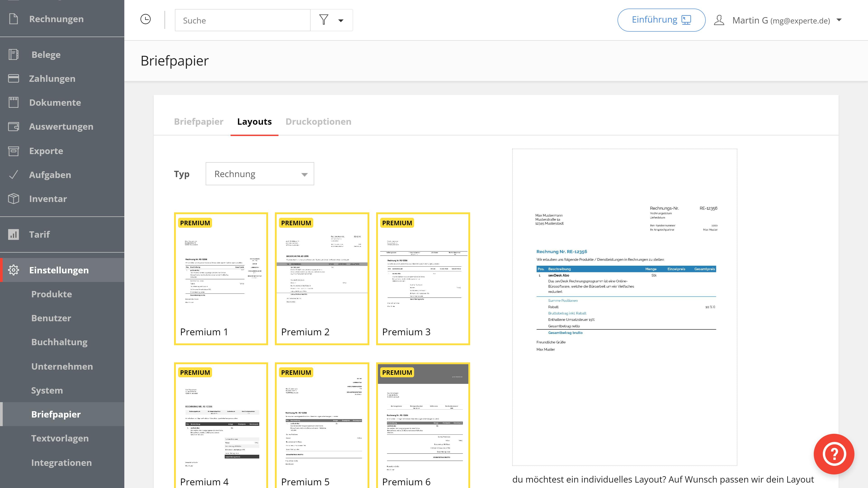
Task: Open help via the red question mark button
Action: (834, 454)
